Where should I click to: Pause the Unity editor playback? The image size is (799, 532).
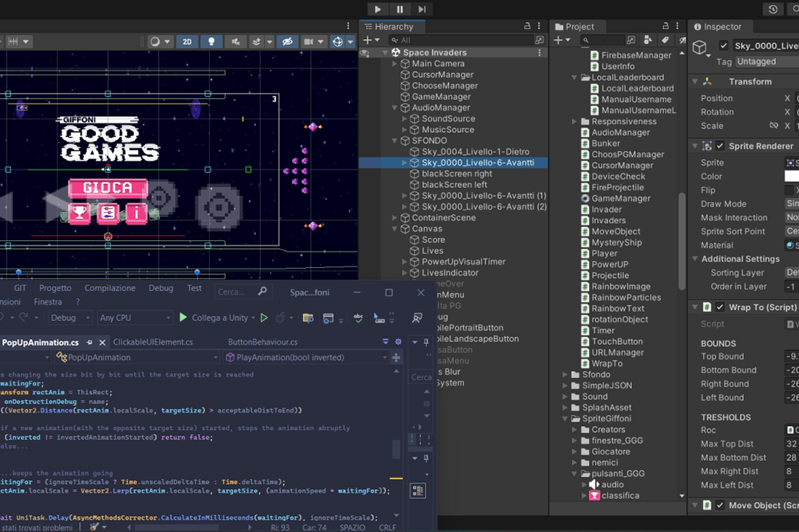point(400,9)
